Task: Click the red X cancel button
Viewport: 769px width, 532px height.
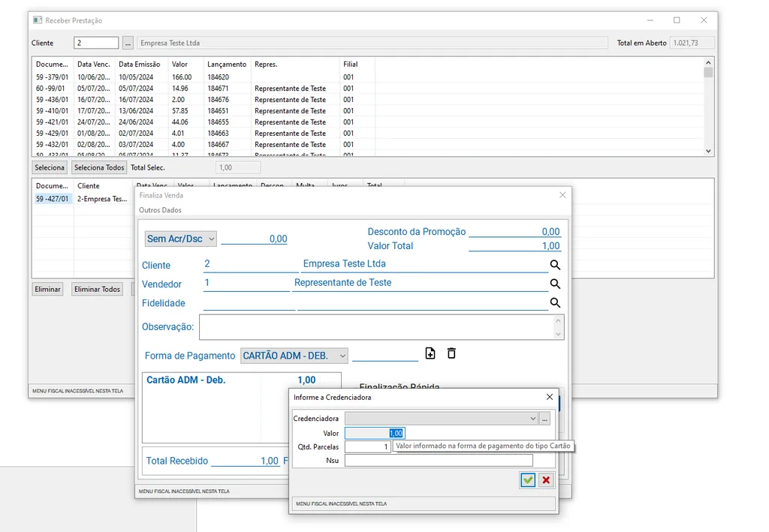Action: [x=546, y=480]
